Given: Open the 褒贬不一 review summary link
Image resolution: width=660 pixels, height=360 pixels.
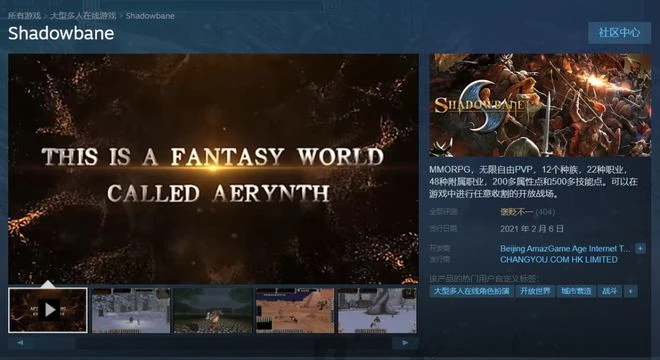Looking at the screenshot, I should pos(516,212).
